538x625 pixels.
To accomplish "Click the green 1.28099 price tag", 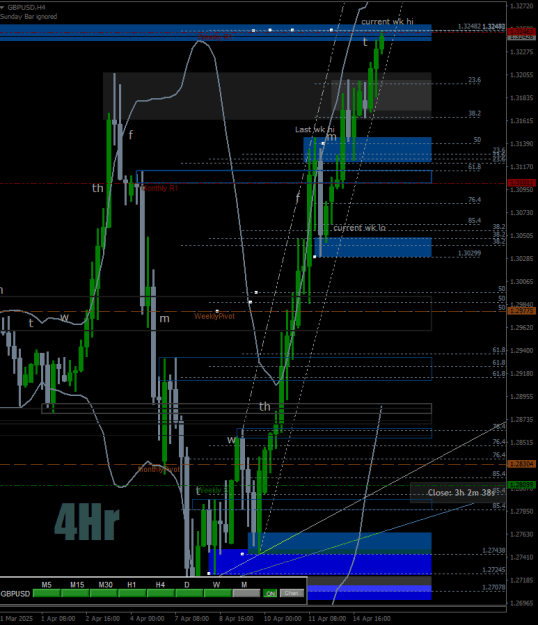I will (x=522, y=485).
